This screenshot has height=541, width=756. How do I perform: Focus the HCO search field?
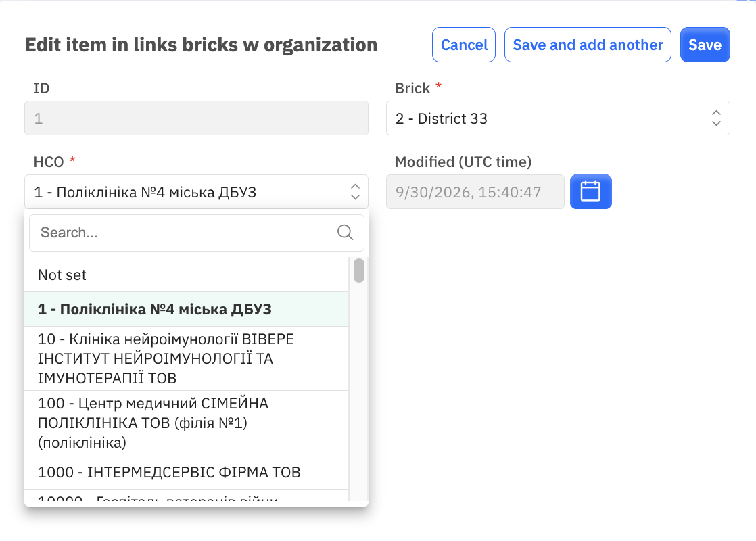[196, 233]
